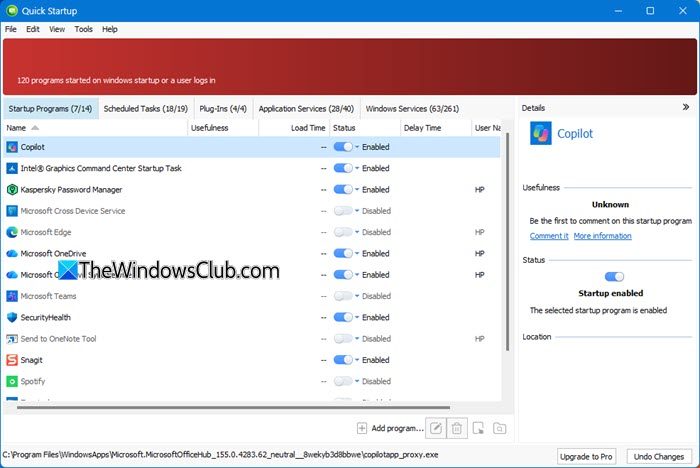Click the open file location folder icon
The width and height of the screenshot is (700, 468).
(499, 429)
